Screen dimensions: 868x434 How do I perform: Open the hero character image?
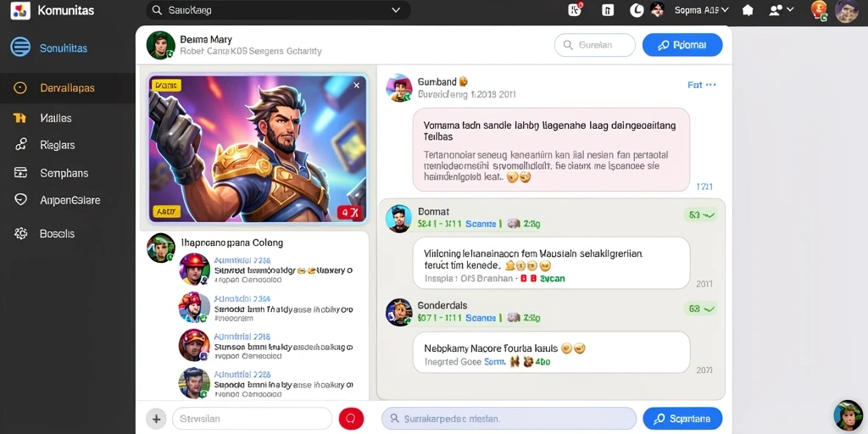click(x=258, y=148)
